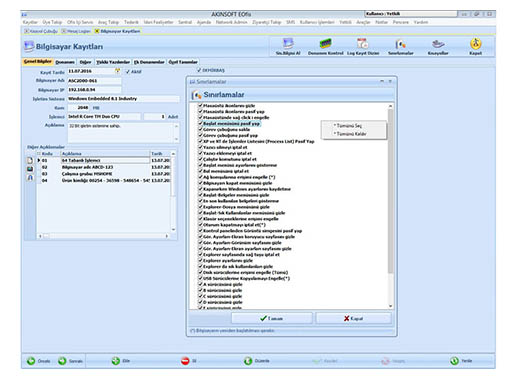Image resolution: width=510 pixels, height=380 pixels.
Task: Switch to the Yüklü Yazılımlar tab
Action: [x=113, y=62]
